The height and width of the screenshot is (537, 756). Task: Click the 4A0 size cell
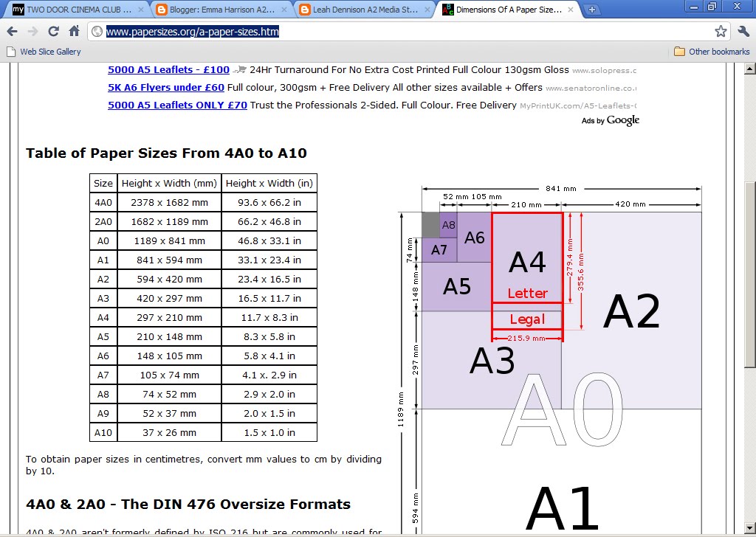103,202
